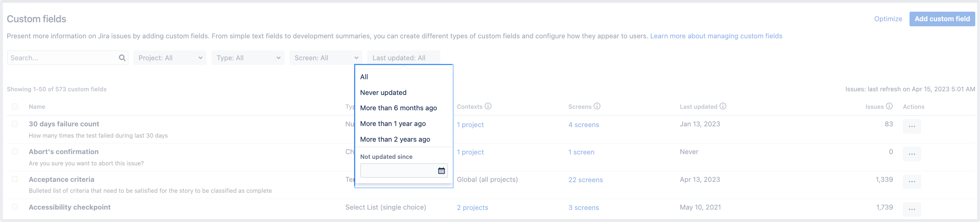980x222 pixels.
Task: Click the info icon next to Contexts
Action: coord(488,107)
